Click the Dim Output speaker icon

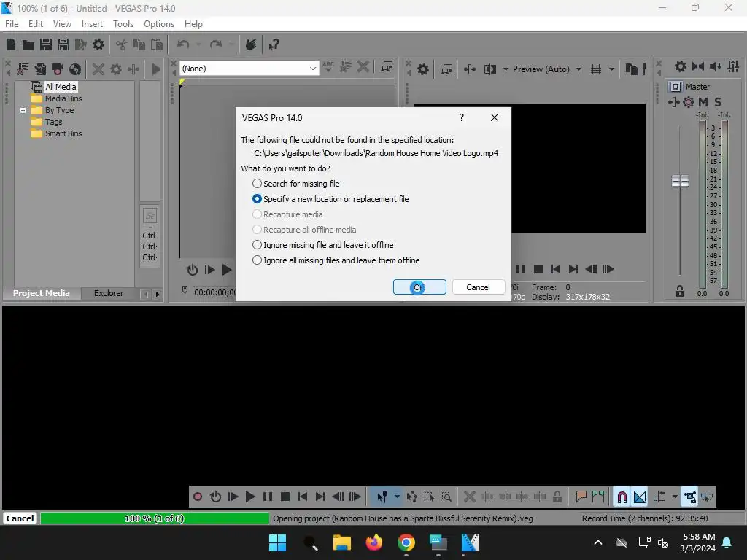[715, 66]
